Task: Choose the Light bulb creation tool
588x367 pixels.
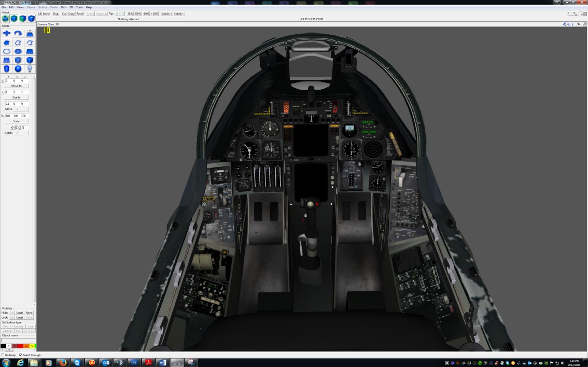Action: point(30,69)
